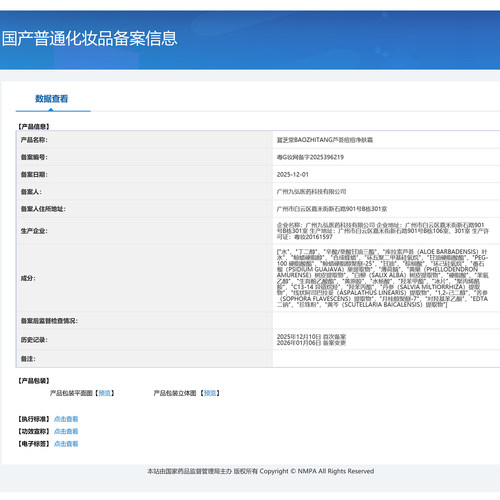Select the filing number ending 2025396219
The width and height of the screenshot is (500, 500).
[x=310, y=157]
